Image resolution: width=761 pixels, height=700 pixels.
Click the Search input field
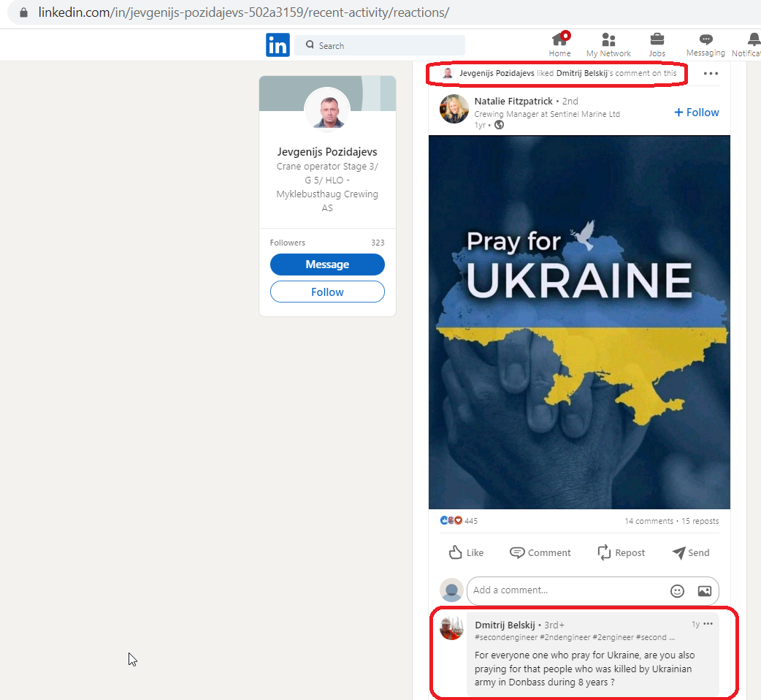click(x=380, y=45)
